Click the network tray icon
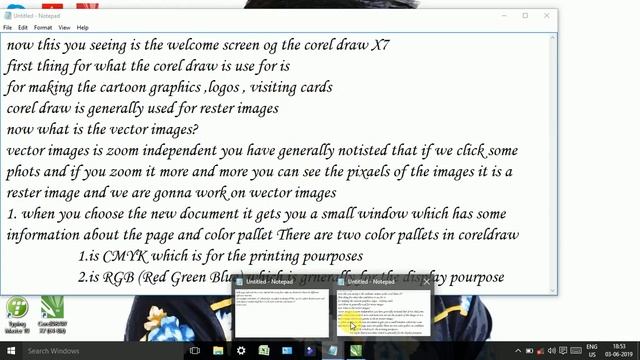 540,351
